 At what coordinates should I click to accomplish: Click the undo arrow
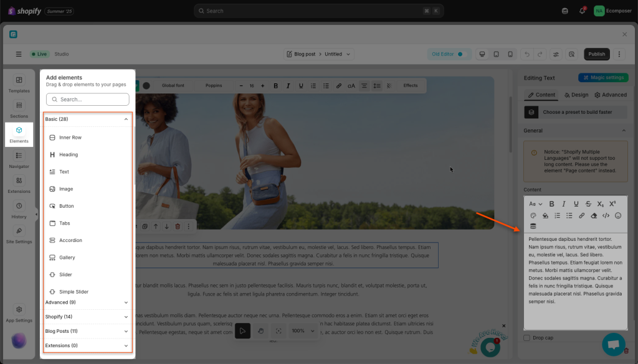(x=527, y=54)
